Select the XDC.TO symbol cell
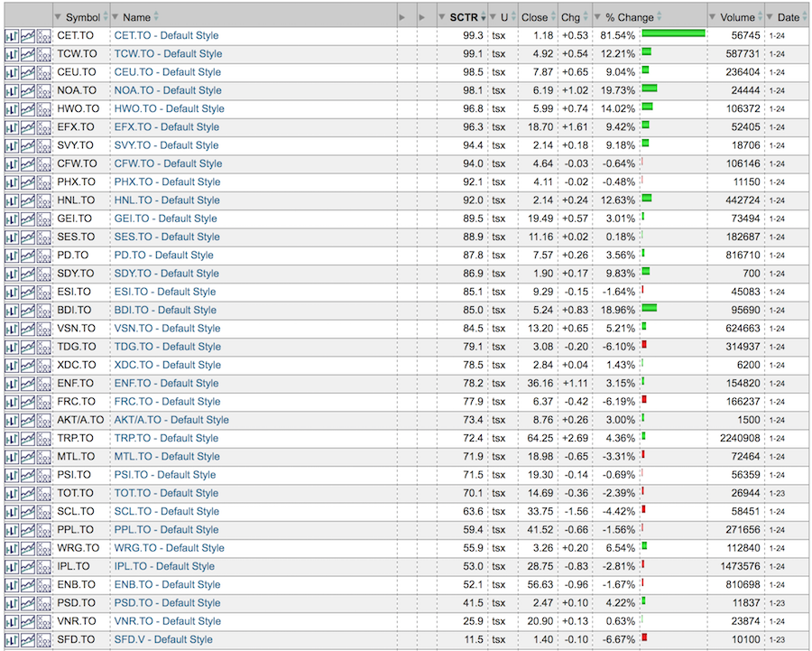 (77, 366)
